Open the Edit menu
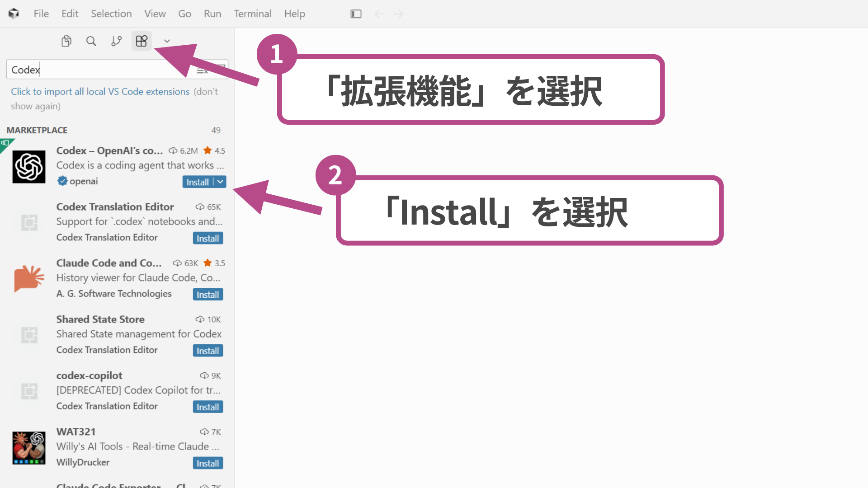This screenshot has width=868, height=488. 70,14
